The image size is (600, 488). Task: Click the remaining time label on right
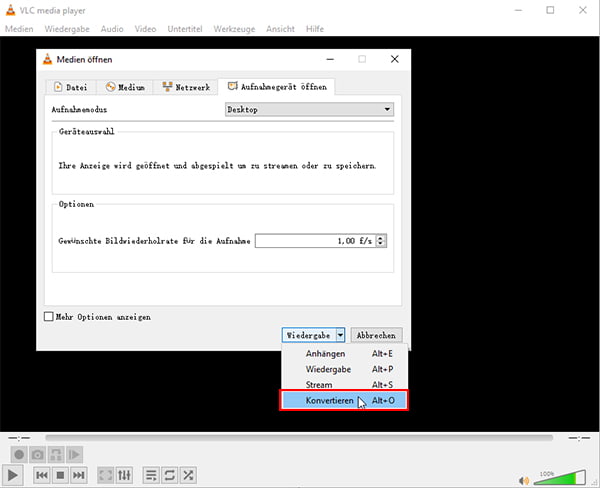point(579,438)
